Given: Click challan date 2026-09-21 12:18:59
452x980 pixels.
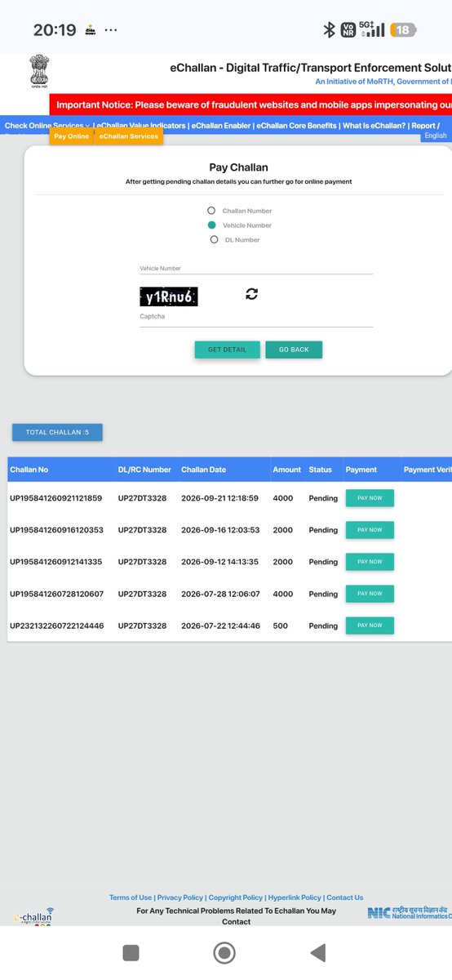Looking at the screenshot, I should 220,498.
